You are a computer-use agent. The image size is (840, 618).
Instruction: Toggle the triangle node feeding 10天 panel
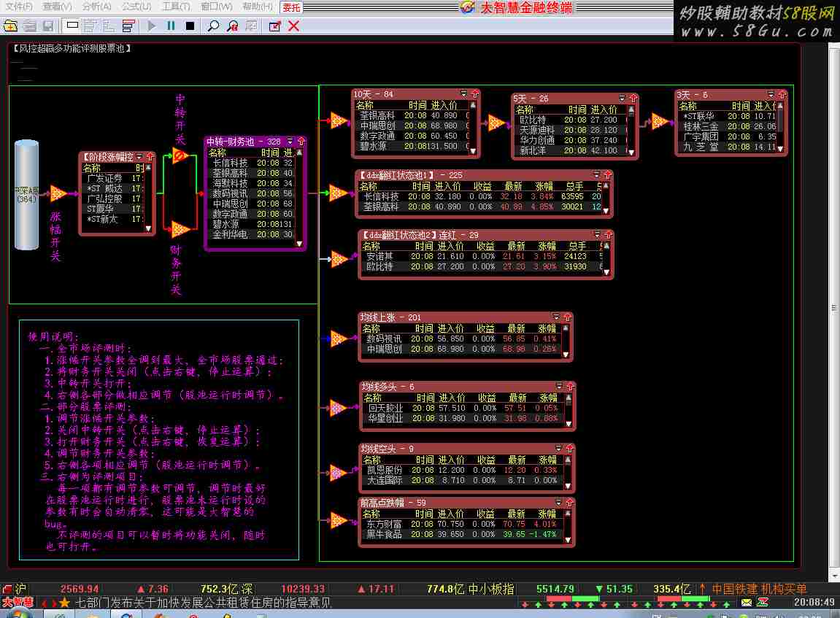tap(339, 120)
